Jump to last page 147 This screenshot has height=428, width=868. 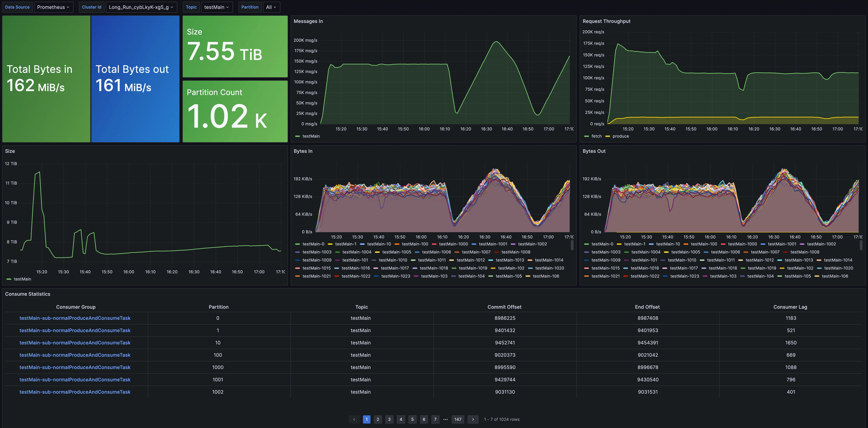[458, 419]
